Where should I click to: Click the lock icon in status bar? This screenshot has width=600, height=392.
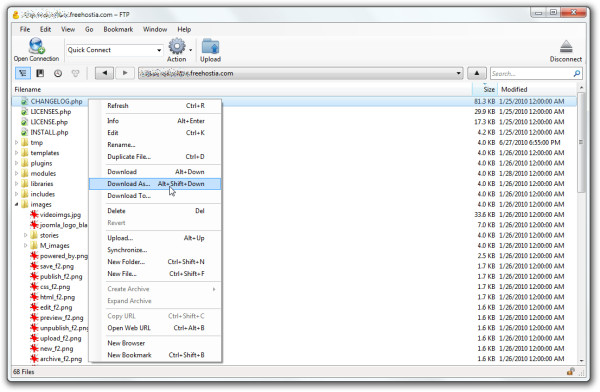571,371
